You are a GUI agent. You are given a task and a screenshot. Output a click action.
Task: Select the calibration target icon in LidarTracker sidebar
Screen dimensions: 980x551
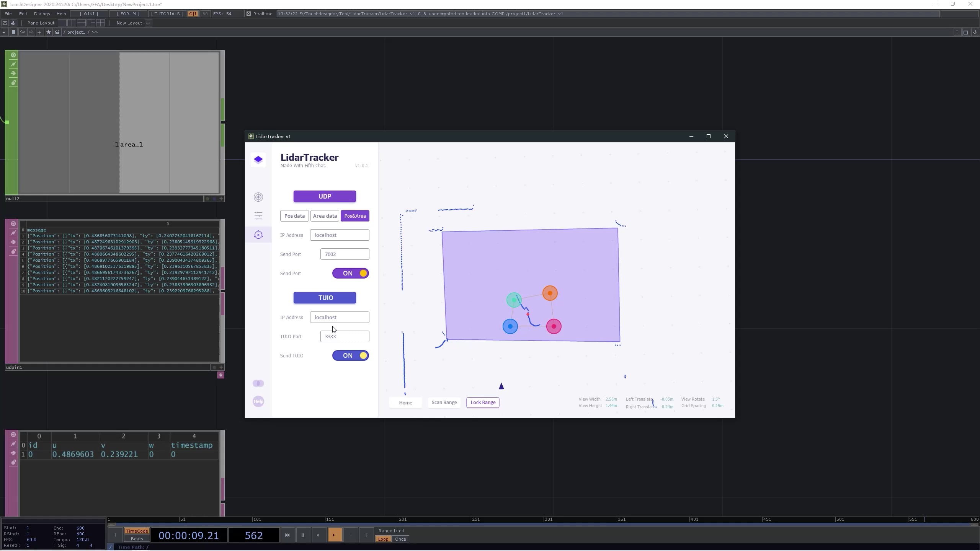pyautogui.click(x=258, y=197)
